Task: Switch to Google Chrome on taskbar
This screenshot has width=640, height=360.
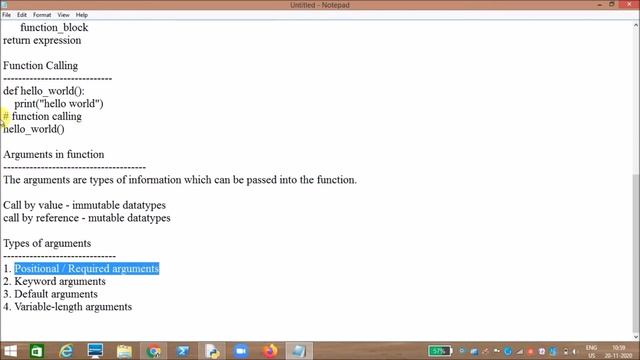Action: tap(153, 351)
